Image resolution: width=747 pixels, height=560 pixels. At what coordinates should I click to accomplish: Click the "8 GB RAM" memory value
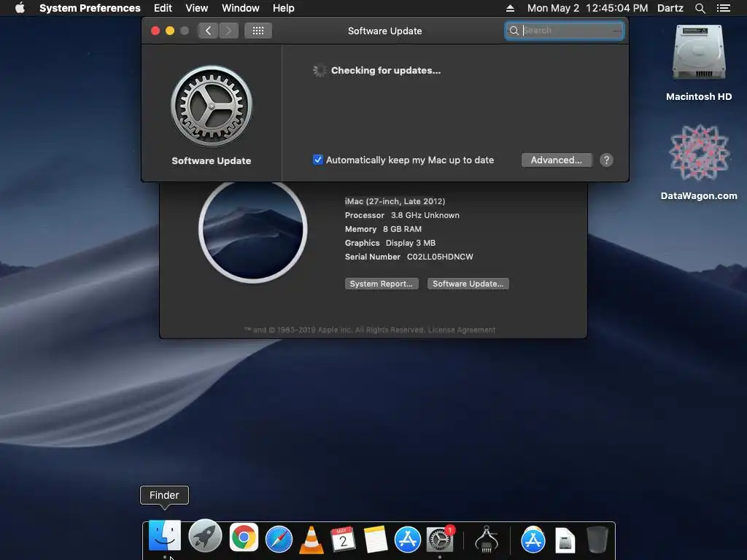tap(402, 229)
